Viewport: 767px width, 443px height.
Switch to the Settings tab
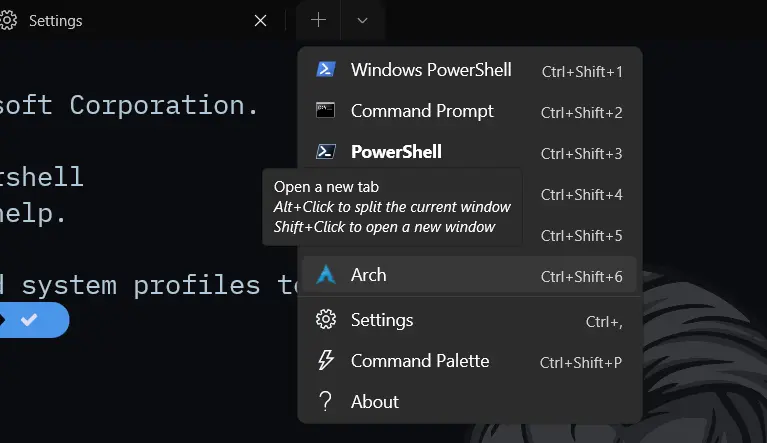click(x=139, y=21)
